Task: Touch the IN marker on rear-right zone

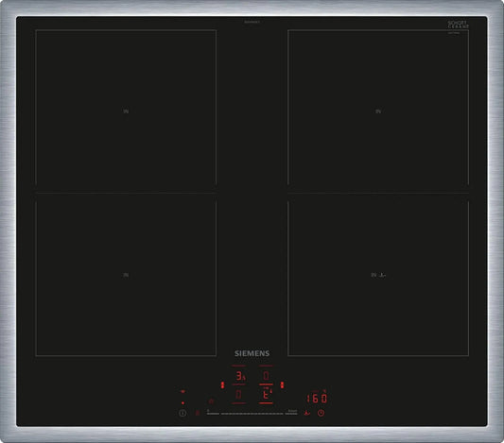Action: pyautogui.click(x=378, y=111)
